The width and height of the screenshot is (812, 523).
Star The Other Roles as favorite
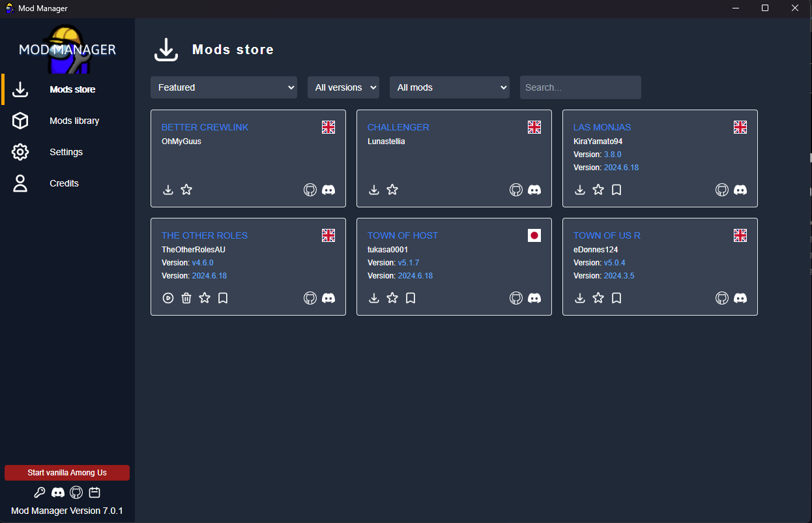coord(205,298)
